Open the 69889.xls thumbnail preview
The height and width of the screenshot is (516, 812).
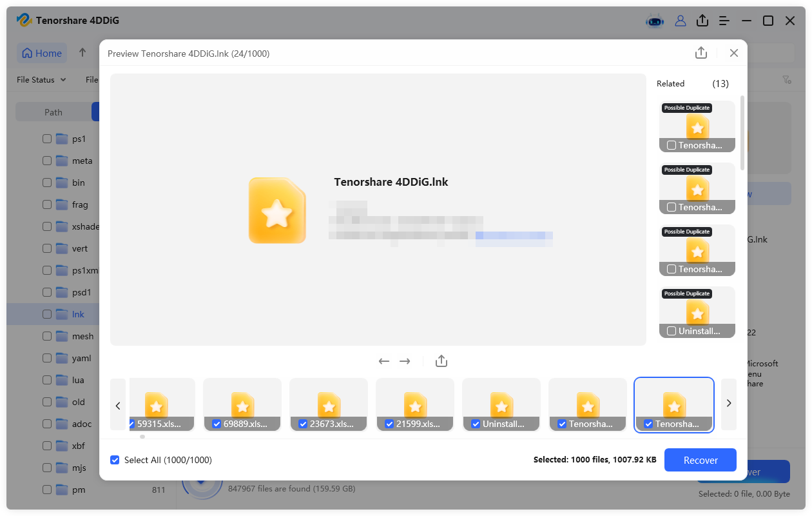[242, 404]
